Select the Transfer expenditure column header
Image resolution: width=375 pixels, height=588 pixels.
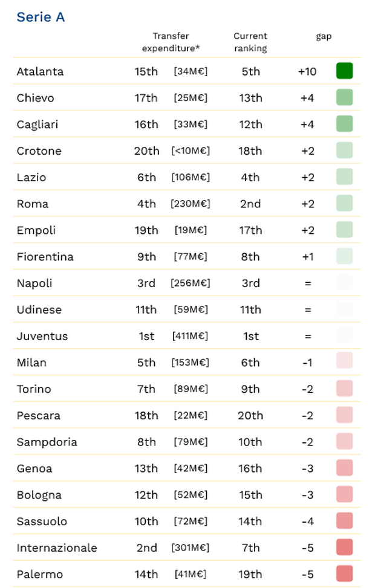point(171,42)
